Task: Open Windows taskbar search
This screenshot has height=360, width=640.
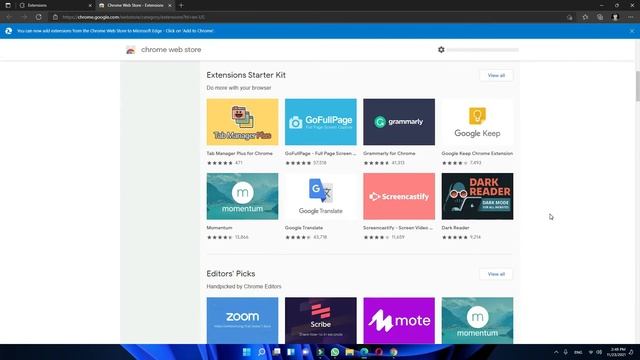Action: [x=262, y=352]
